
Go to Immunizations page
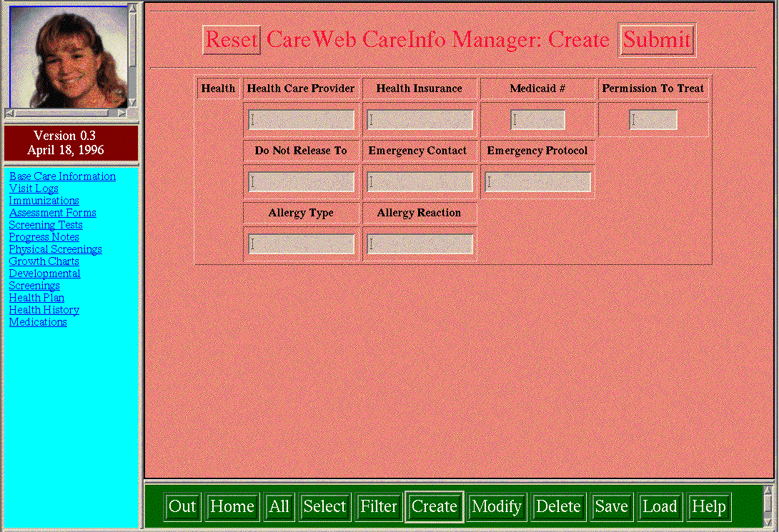coord(44,201)
